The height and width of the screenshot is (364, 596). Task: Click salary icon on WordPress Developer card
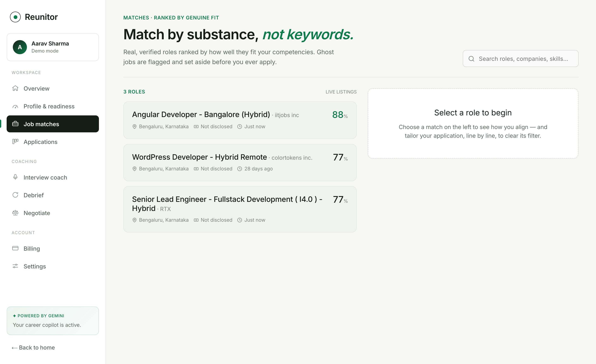pos(196,169)
